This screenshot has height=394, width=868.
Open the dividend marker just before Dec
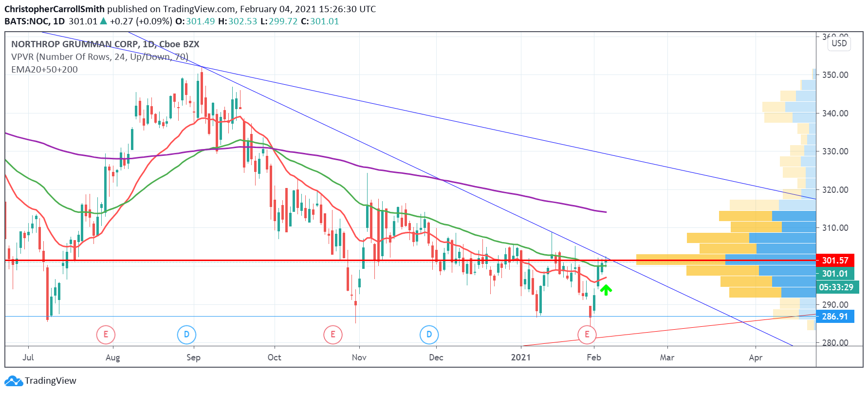point(429,335)
